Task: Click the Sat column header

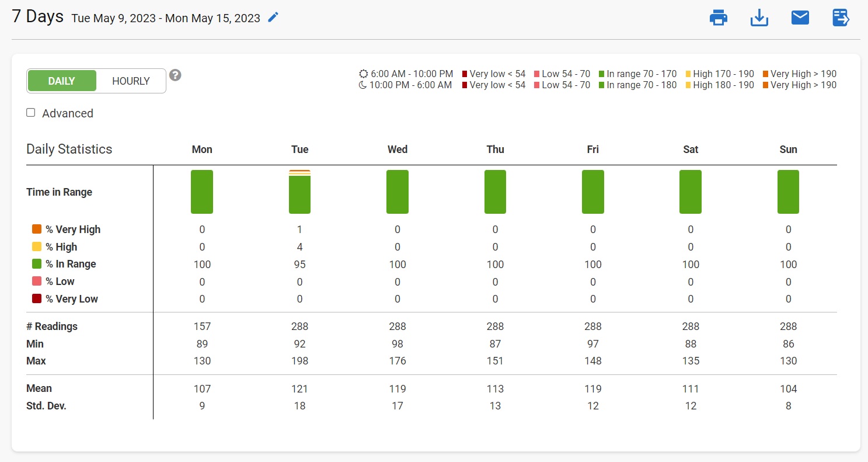Action: pyautogui.click(x=691, y=150)
